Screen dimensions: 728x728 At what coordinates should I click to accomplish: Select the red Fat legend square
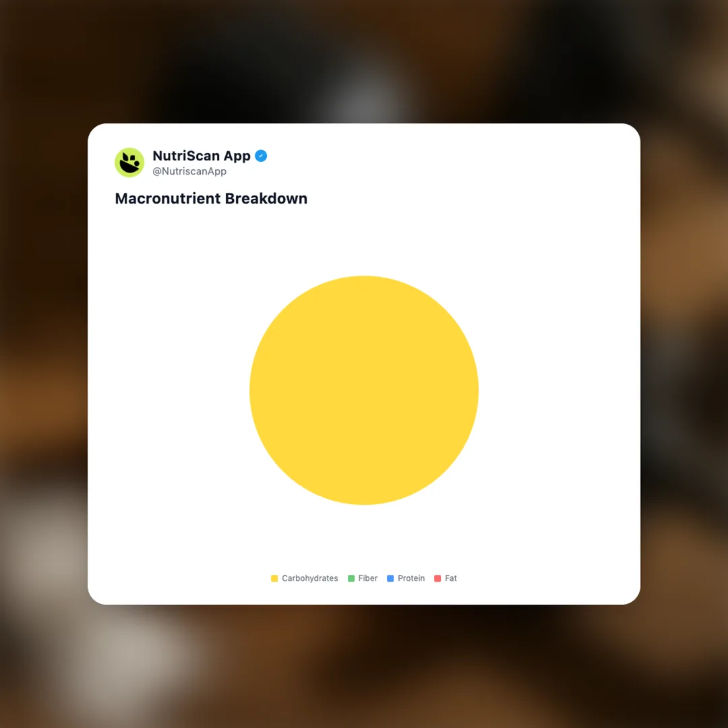(x=437, y=578)
